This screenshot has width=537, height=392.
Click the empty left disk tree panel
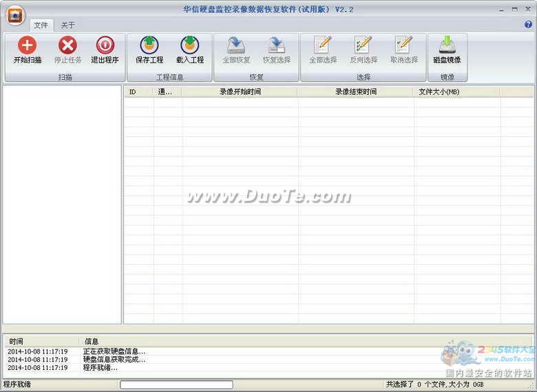pos(62,204)
